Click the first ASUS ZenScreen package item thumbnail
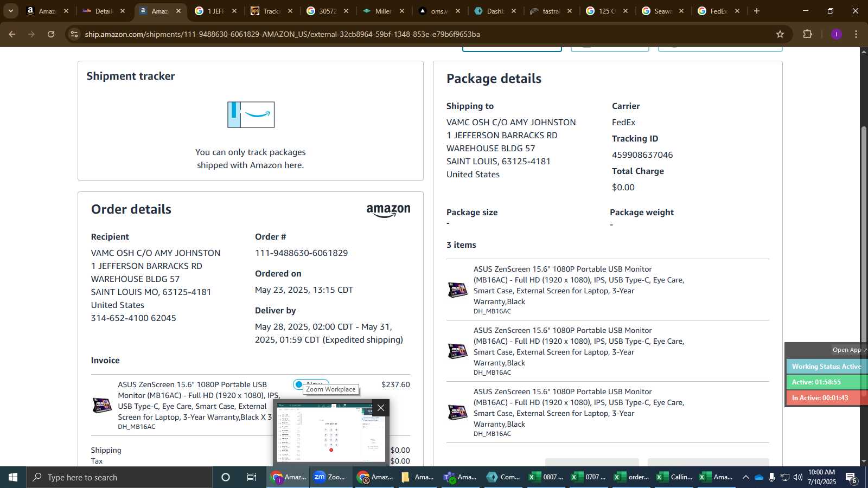Image resolution: width=868 pixels, height=488 pixels. [x=457, y=290]
